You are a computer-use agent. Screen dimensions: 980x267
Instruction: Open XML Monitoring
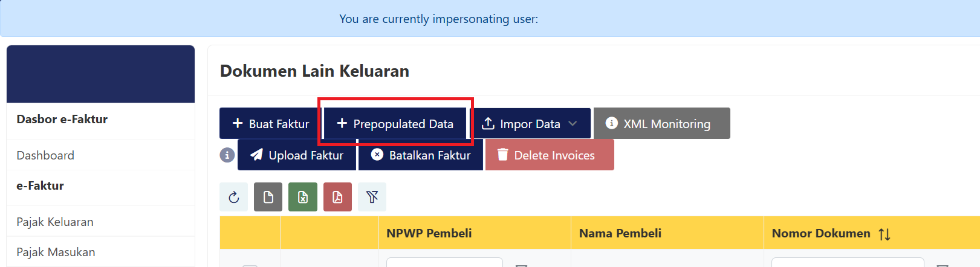point(661,124)
